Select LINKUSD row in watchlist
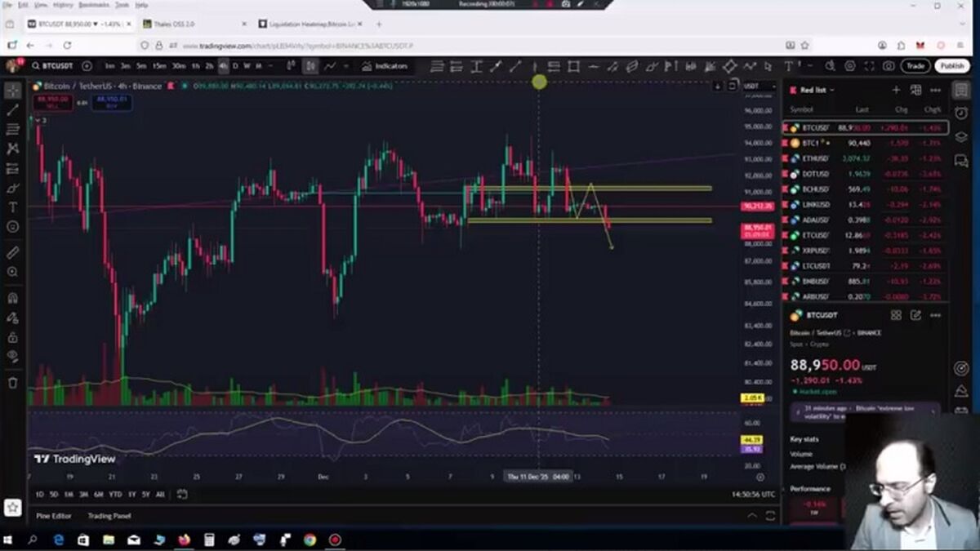This screenshot has height=551, width=980. point(866,204)
